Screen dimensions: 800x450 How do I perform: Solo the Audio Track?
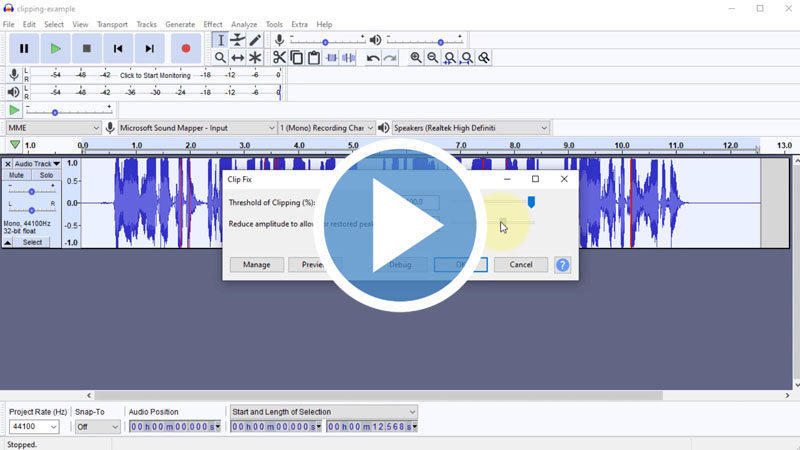(46, 175)
